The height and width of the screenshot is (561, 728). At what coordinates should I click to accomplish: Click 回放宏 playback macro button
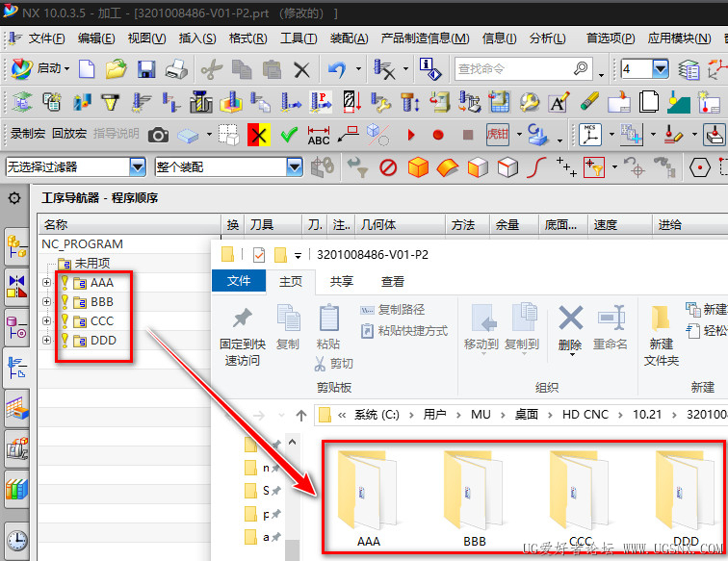69,134
